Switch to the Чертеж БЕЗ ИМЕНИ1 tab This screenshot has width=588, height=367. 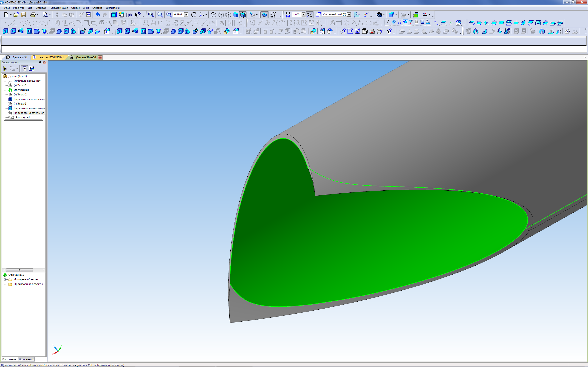(x=51, y=57)
